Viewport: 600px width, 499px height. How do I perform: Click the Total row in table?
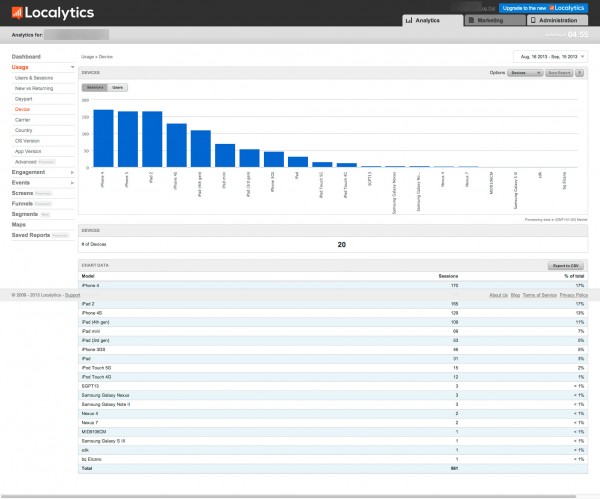tap(333, 468)
